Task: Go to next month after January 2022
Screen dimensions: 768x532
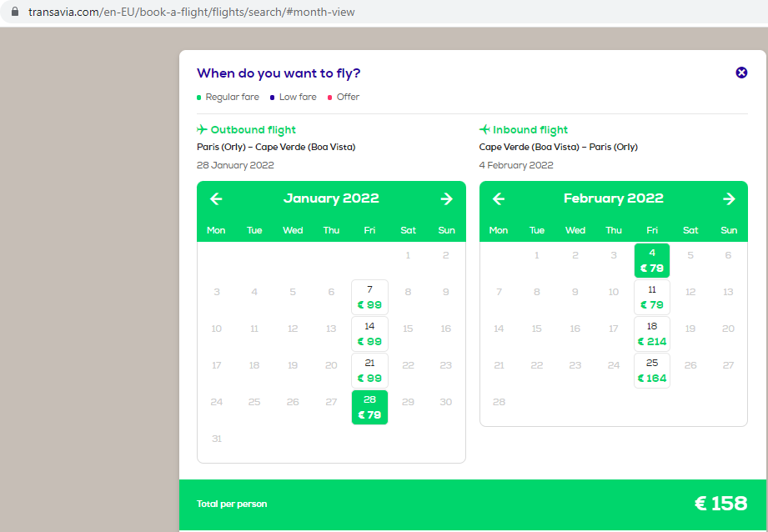Action: click(x=446, y=198)
